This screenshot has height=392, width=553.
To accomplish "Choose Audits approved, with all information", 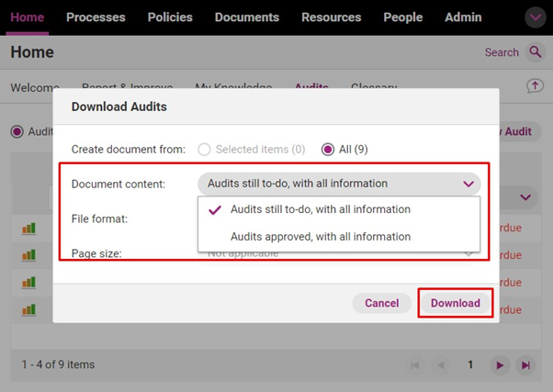I will (320, 236).
